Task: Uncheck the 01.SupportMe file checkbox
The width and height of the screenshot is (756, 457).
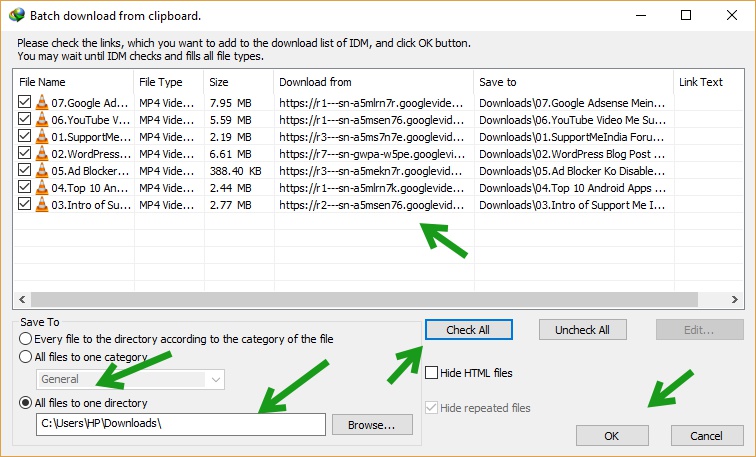Action: coord(25,136)
